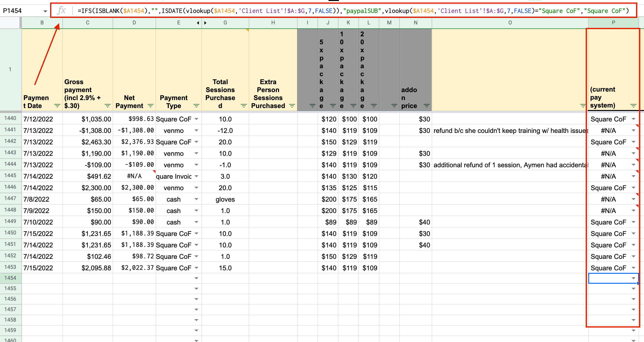Open filter icon on Payment Type header

pos(196,106)
